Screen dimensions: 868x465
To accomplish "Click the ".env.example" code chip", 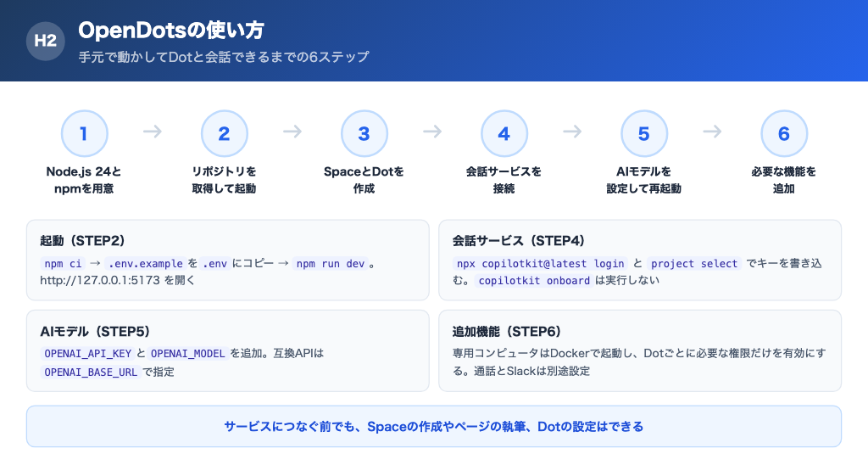I will click(146, 264).
